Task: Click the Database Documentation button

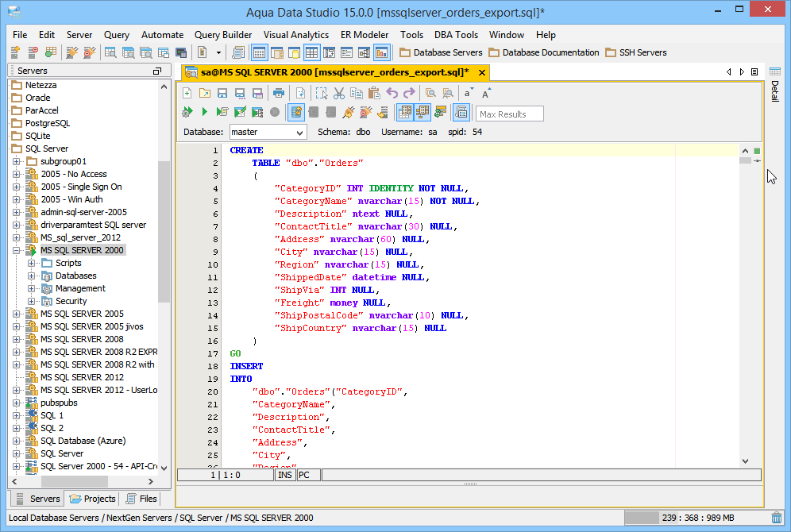Action: click(544, 52)
